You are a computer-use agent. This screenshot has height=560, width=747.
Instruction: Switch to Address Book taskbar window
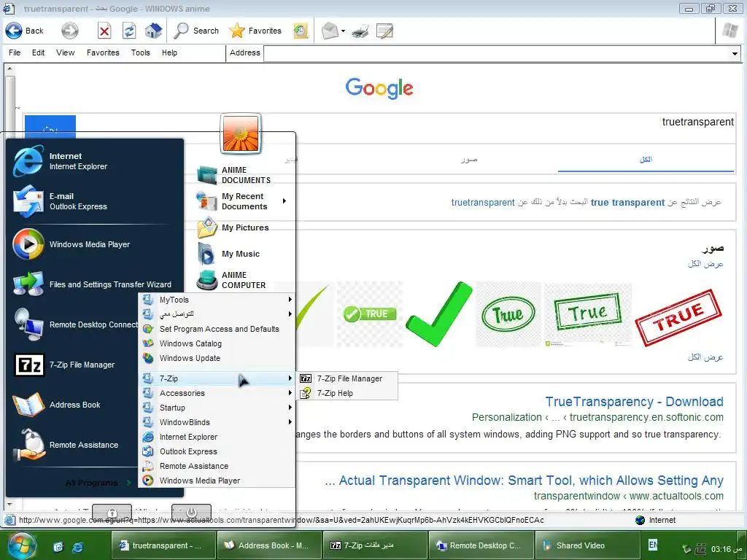click(268, 545)
